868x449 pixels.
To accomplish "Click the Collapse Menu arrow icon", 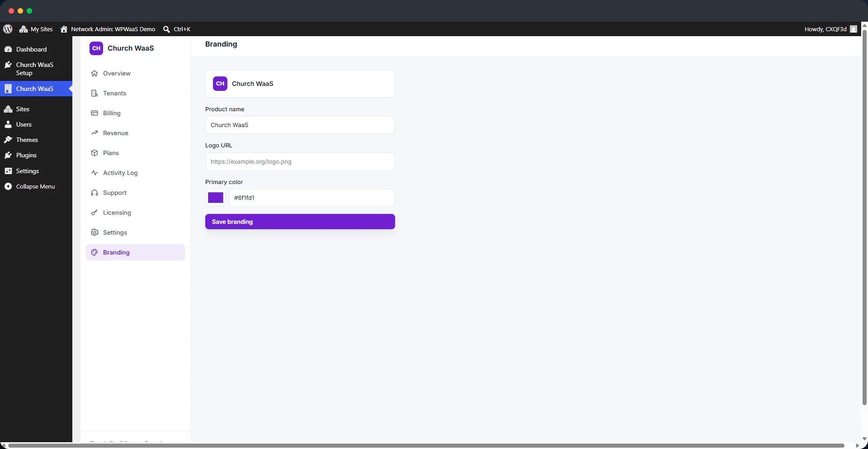I will [x=8, y=186].
